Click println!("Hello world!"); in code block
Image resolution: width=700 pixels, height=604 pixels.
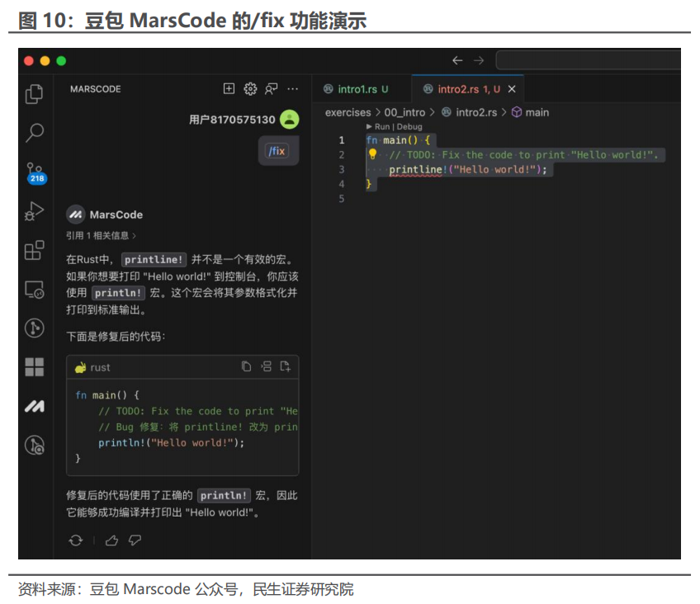172,442
